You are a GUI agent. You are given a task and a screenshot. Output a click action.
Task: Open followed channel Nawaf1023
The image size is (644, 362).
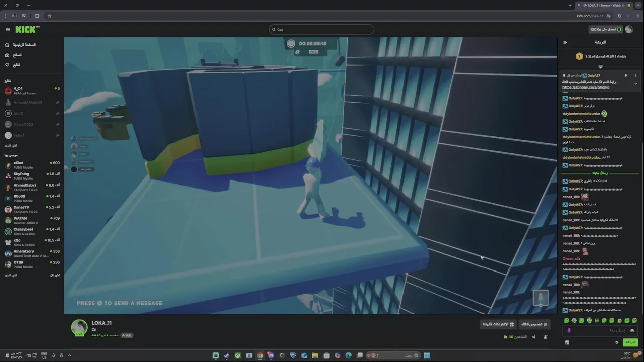32,124
